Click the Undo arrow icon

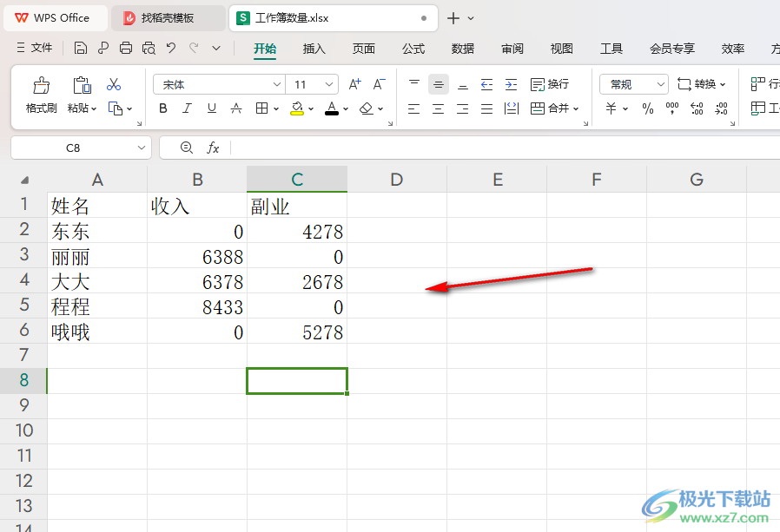click(171, 48)
